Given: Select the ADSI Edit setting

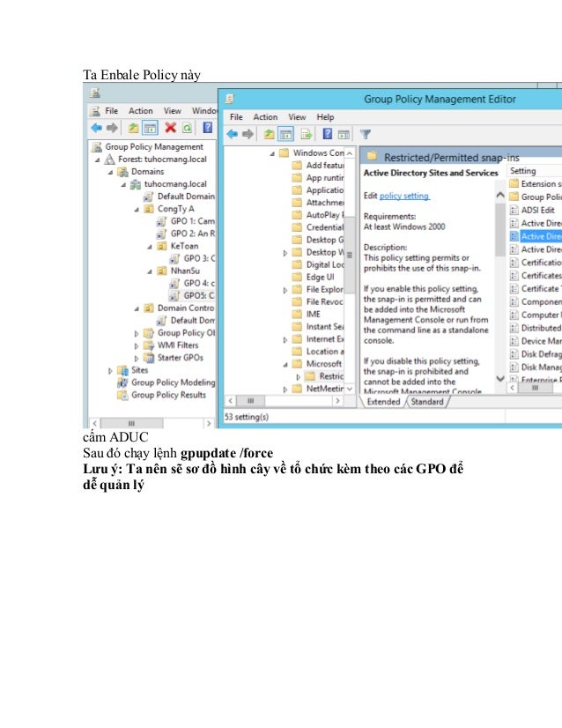Looking at the screenshot, I should click(x=532, y=211).
